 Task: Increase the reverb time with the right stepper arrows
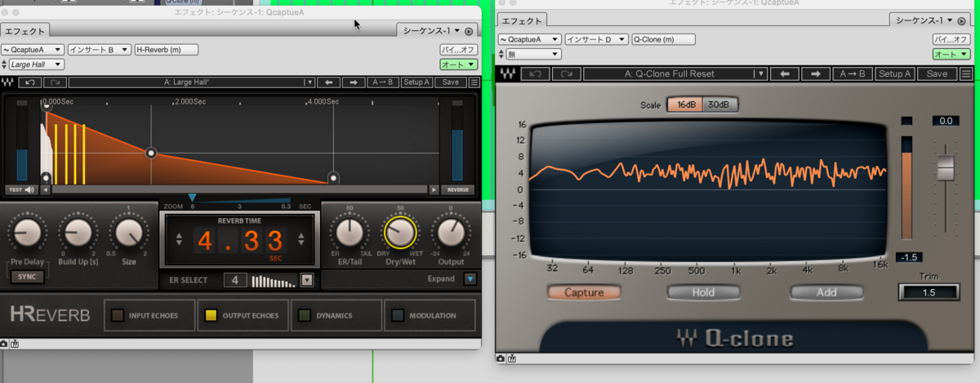coord(301,240)
